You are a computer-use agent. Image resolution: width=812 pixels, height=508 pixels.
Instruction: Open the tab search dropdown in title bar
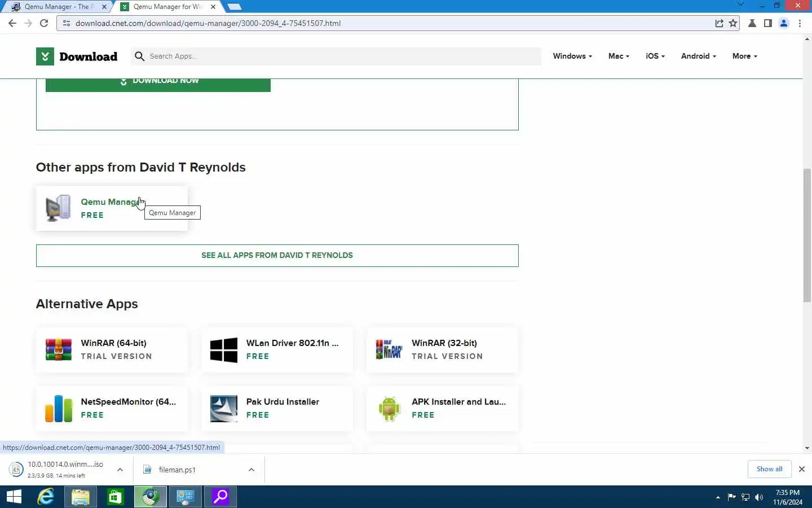[741, 5]
